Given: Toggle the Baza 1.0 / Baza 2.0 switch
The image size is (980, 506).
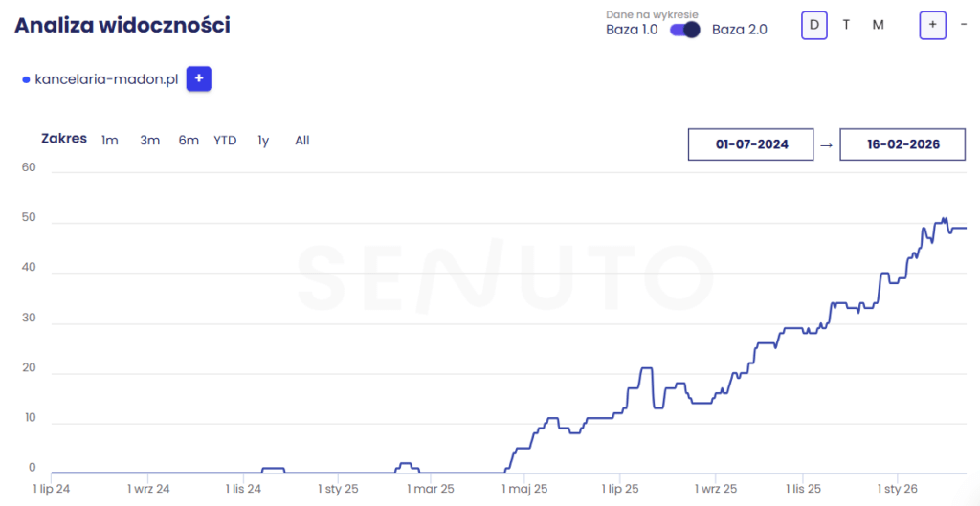Looking at the screenshot, I should pyautogui.click(x=684, y=30).
